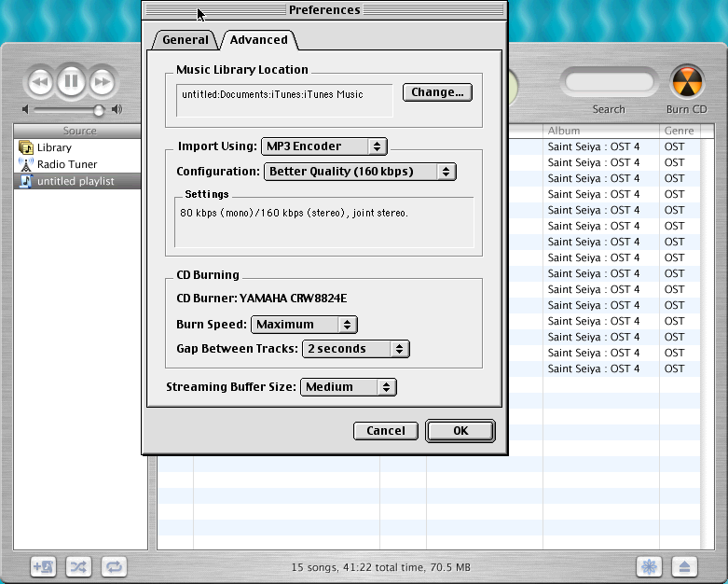Click the Genre column header

click(680, 131)
